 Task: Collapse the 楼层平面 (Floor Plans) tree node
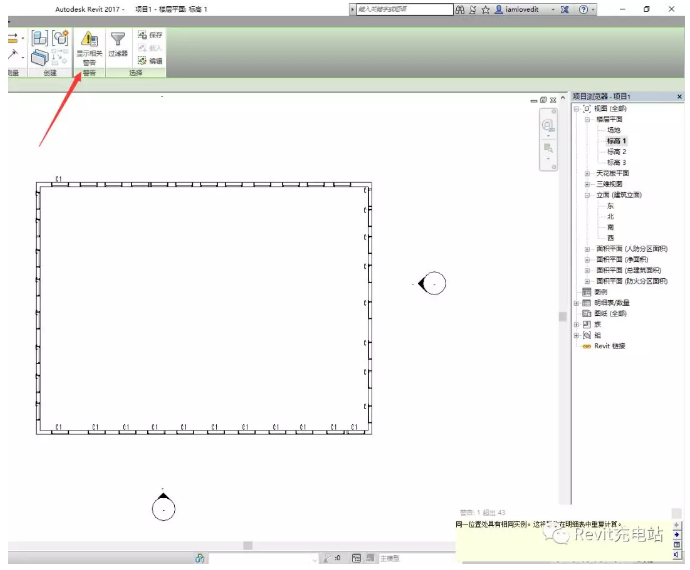pos(587,119)
